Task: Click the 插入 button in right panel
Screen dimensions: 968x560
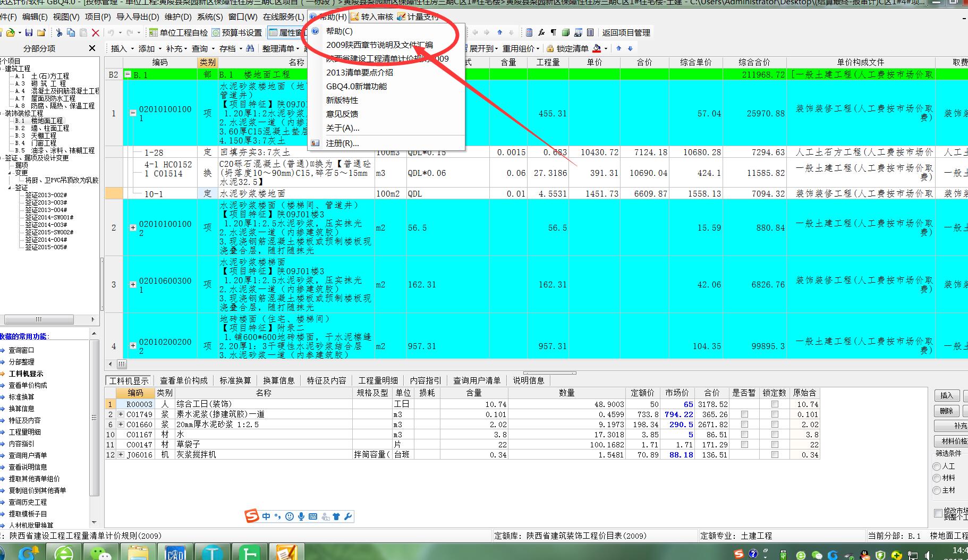Action: pyautogui.click(x=947, y=395)
